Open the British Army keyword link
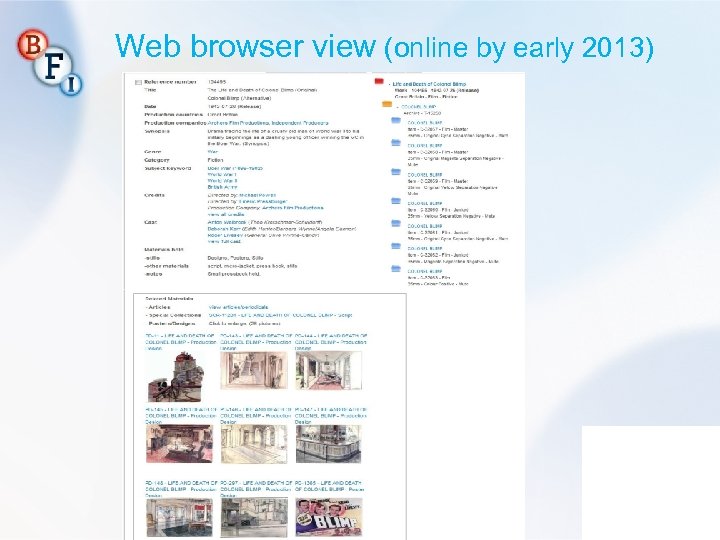 [x=222, y=187]
